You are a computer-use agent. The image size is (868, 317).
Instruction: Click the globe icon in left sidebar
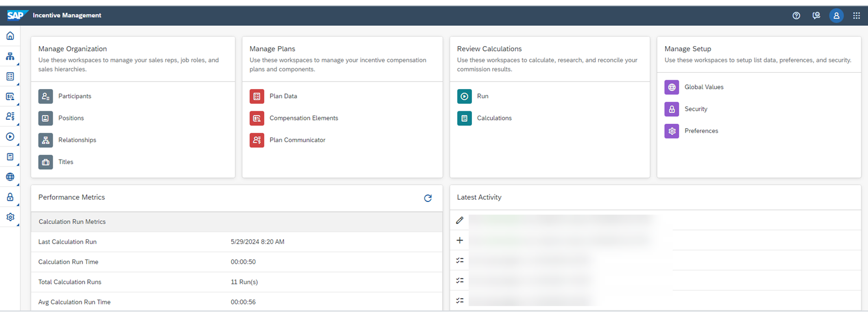pyautogui.click(x=10, y=177)
